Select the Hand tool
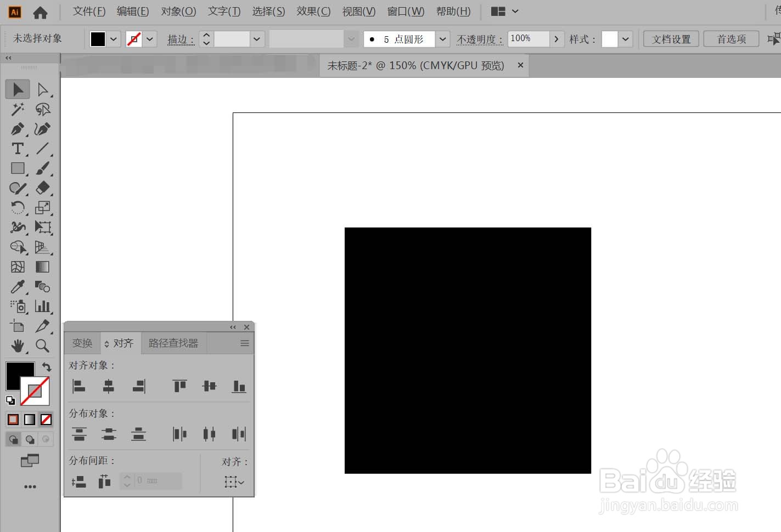Image resolution: width=781 pixels, height=532 pixels. pyautogui.click(x=18, y=346)
